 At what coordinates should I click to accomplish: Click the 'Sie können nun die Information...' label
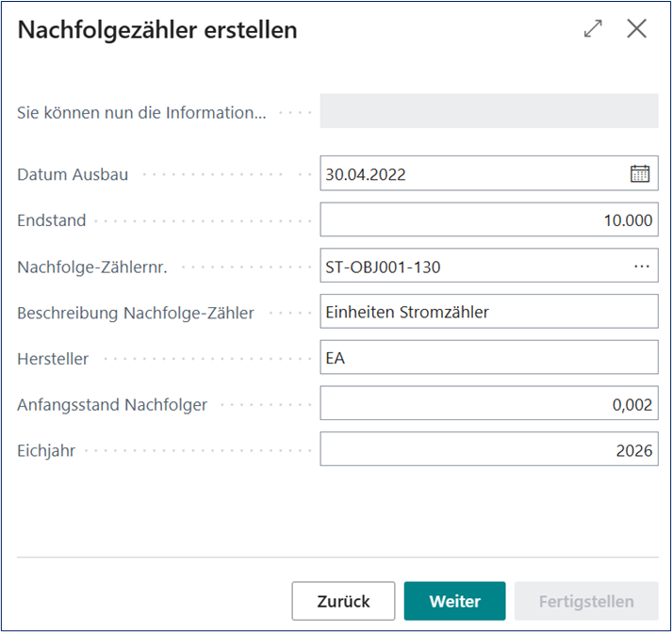pos(141,113)
